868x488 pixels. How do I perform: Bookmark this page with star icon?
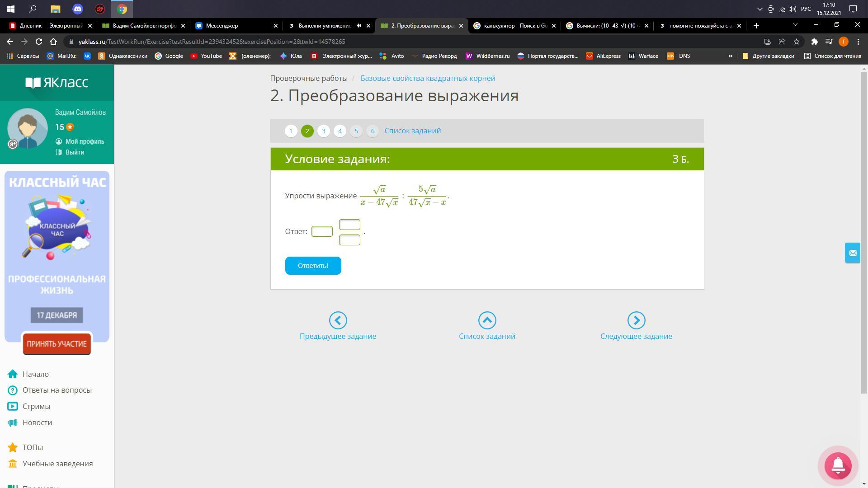tap(797, 42)
